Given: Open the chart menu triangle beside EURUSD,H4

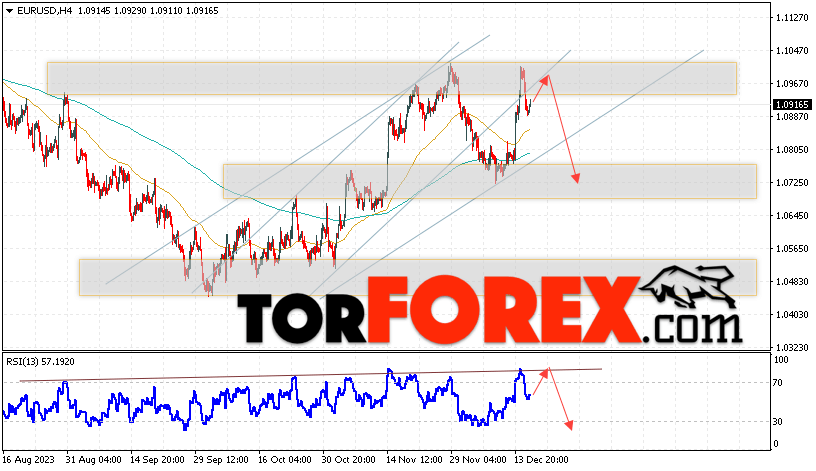Looking at the screenshot, I should coord(9,11).
